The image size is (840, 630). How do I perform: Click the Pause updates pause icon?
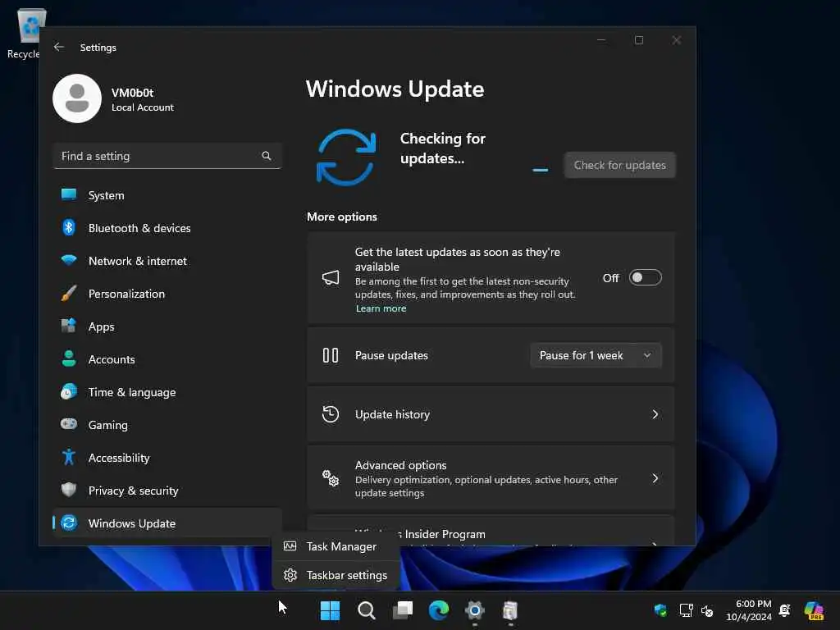pos(330,356)
